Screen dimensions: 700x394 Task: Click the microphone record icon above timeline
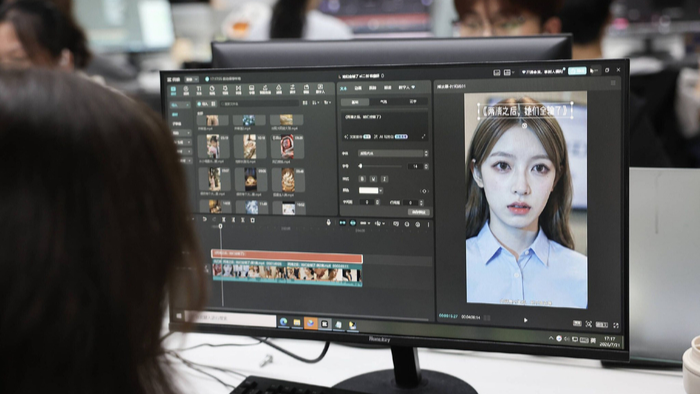pos(329,222)
